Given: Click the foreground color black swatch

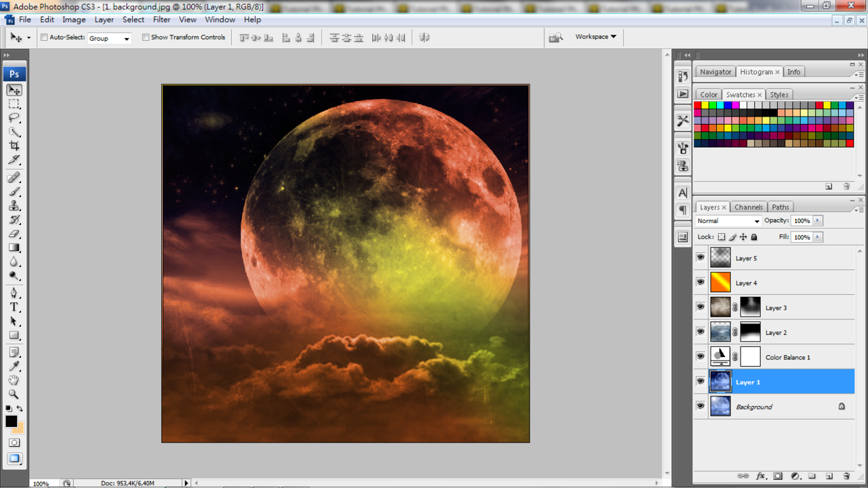Looking at the screenshot, I should (x=11, y=422).
